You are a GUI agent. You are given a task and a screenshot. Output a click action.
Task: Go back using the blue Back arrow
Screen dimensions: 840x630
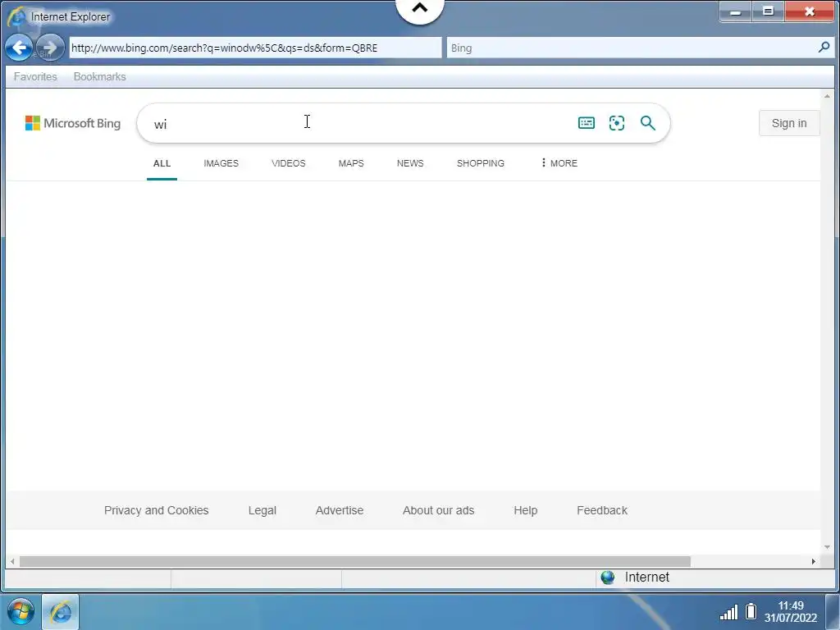click(x=19, y=48)
